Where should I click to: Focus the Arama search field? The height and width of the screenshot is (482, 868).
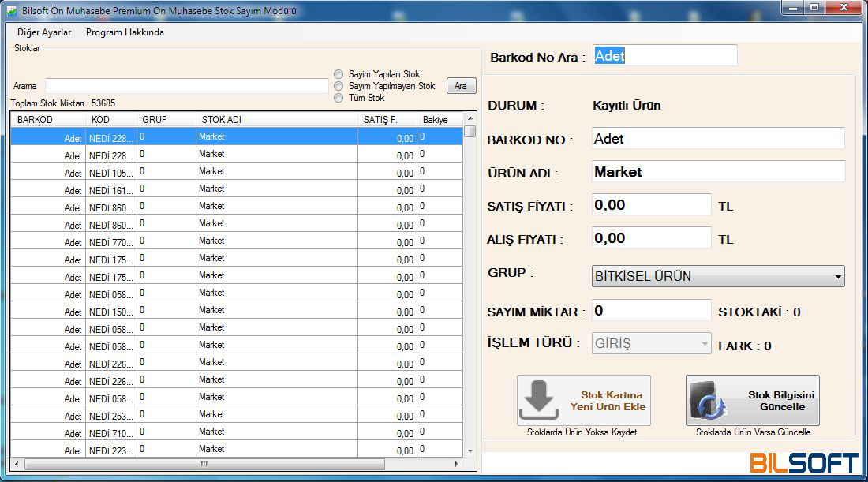pyautogui.click(x=186, y=86)
